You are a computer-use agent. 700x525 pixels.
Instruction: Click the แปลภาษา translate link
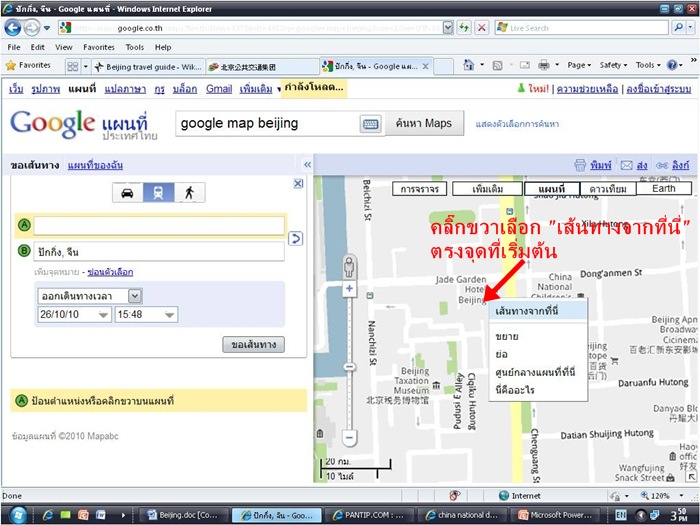click(125, 89)
